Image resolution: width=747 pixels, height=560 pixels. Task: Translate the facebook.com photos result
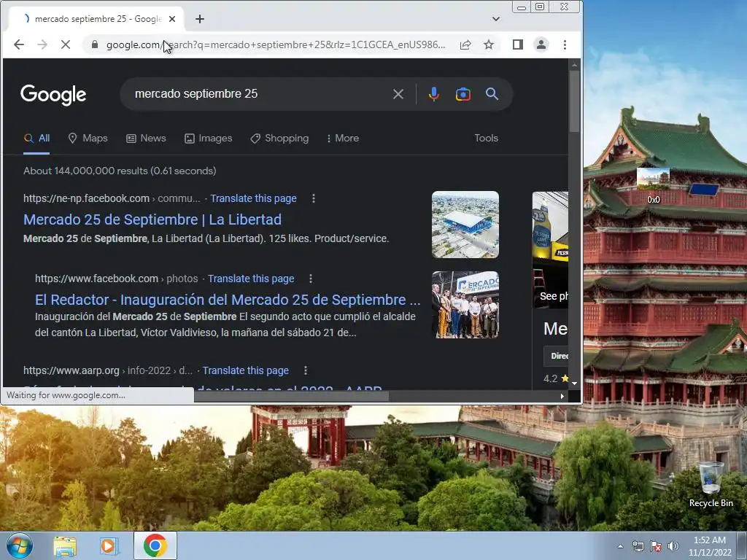[x=251, y=279]
